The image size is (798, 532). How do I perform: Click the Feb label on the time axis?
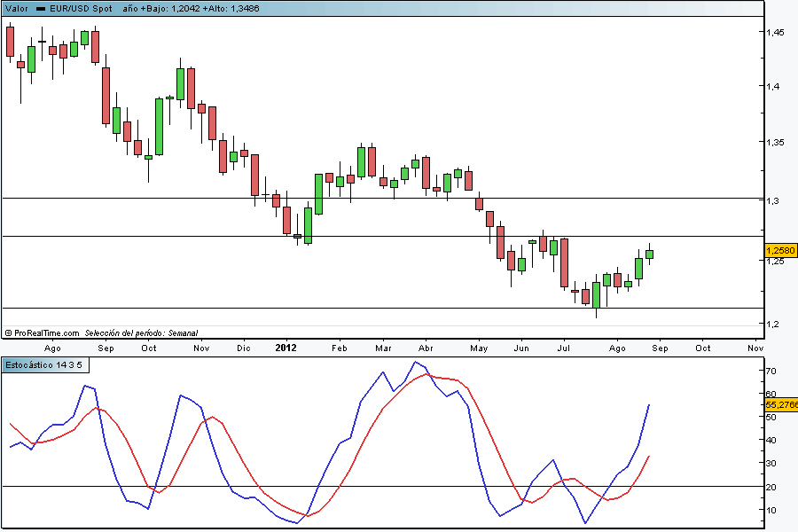339,348
